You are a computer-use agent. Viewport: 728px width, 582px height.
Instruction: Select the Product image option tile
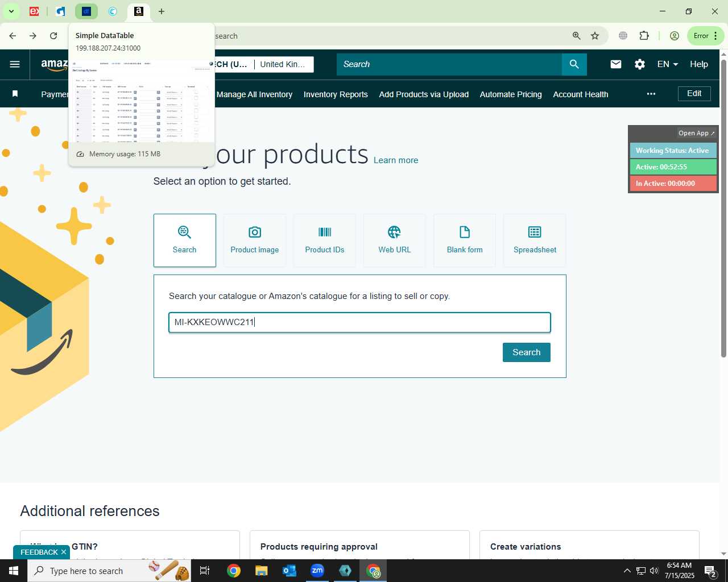click(x=255, y=240)
